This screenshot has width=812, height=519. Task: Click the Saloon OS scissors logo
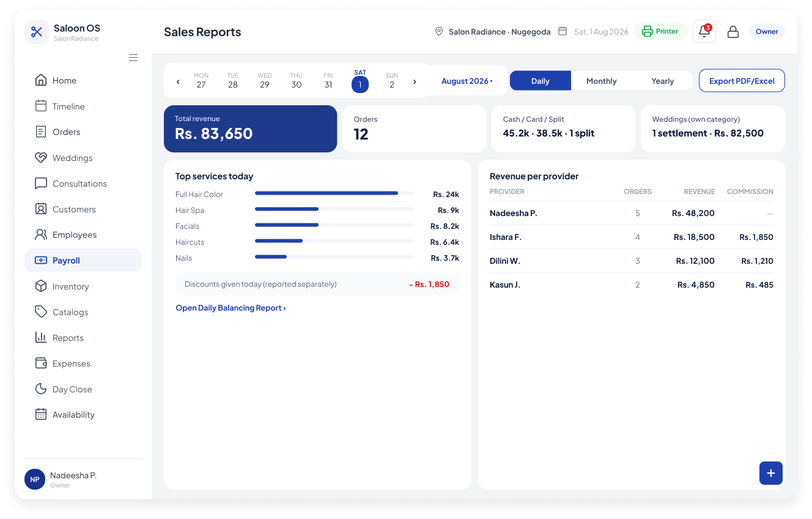point(37,32)
